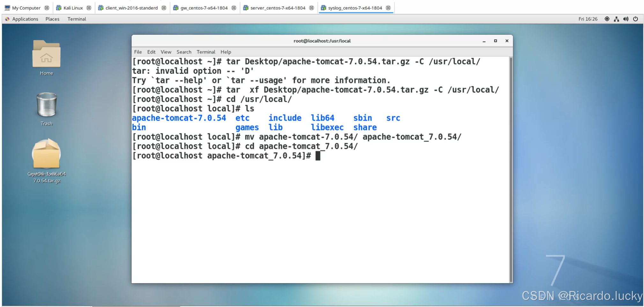Select the syslog_centos-7-x64-1804 tab
644x307 pixels.
tap(355, 8)
